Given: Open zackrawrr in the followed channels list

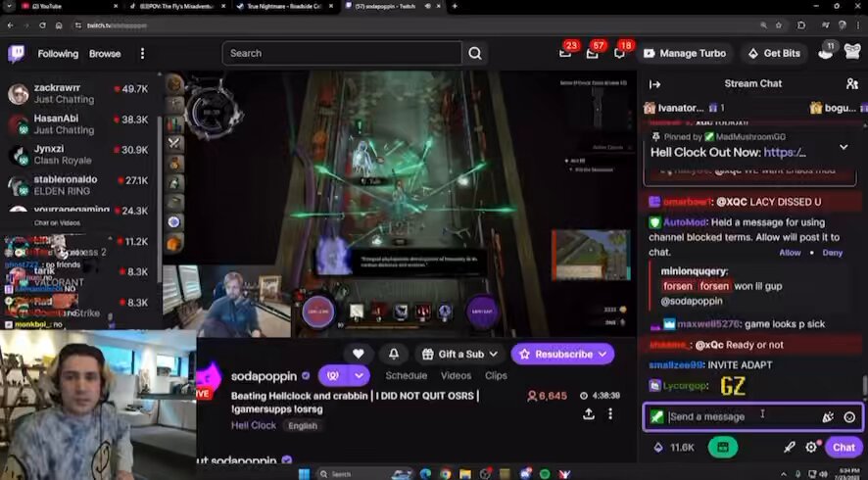Looking at the screenshot, I should (x=78, y=93).
